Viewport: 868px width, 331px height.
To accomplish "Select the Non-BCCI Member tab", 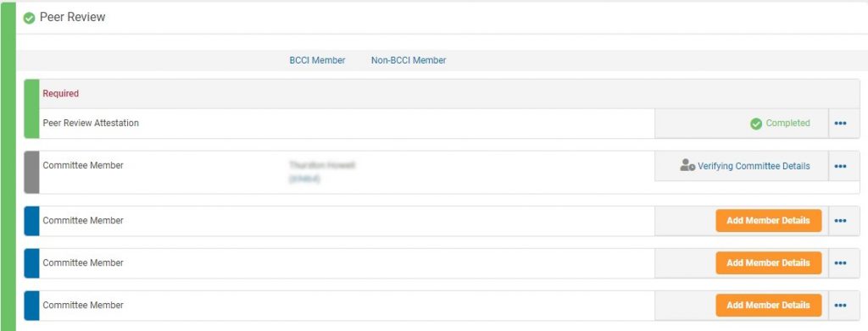I will 409,60.
